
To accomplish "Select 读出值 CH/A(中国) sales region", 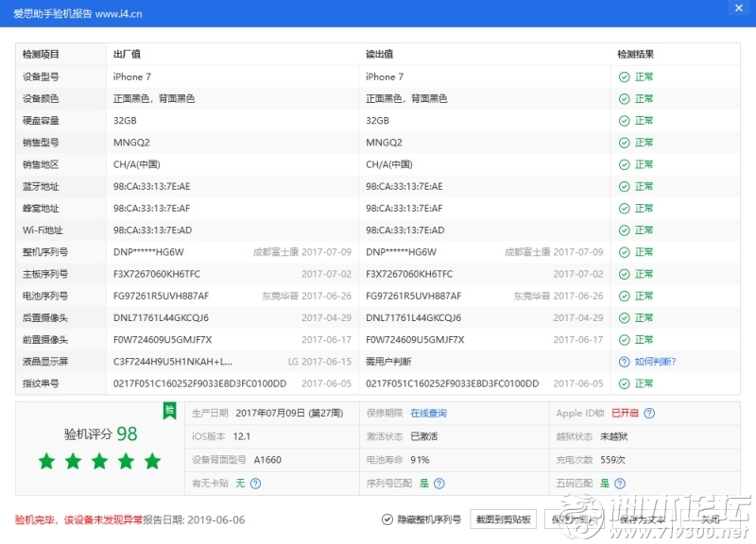I will click(x=389, y=164).
